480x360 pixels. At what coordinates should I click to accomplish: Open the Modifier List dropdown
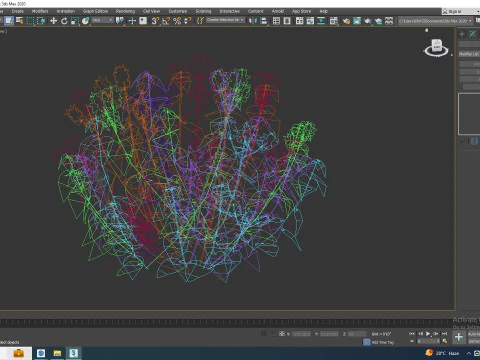(x=469, y=54)
